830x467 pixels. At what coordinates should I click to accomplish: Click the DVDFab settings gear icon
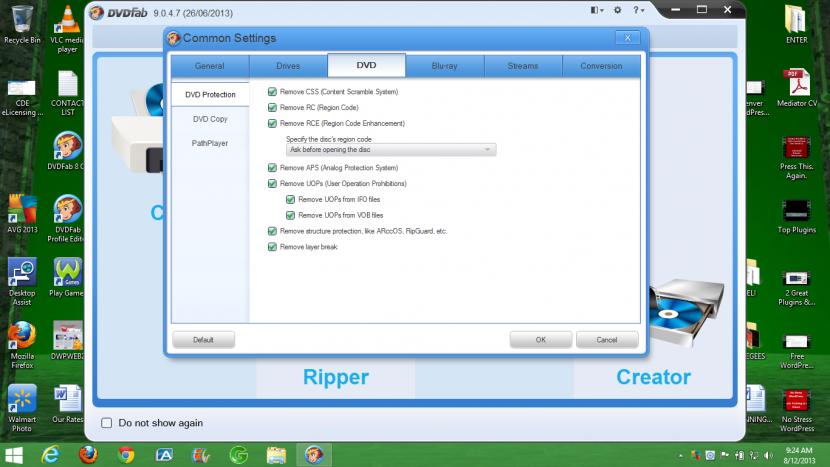[x=617, y=10]
